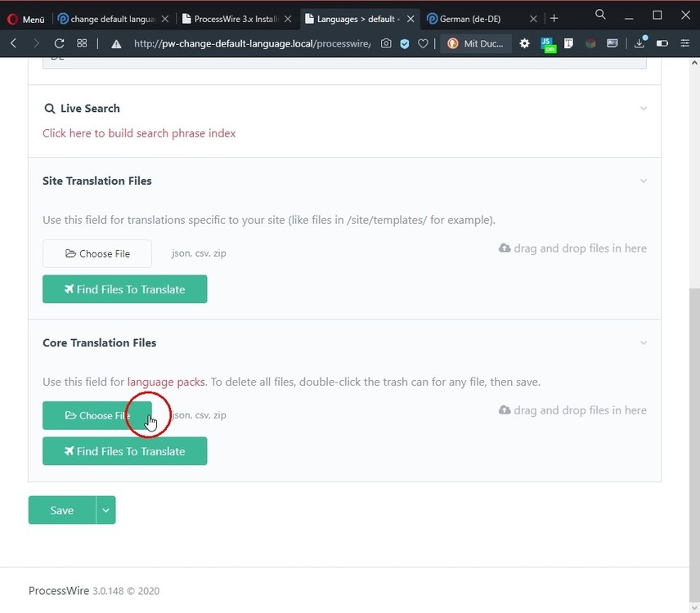Collapse the Site Translation Files section
This screenshot has height=613, width=700.
pos(644,181)
